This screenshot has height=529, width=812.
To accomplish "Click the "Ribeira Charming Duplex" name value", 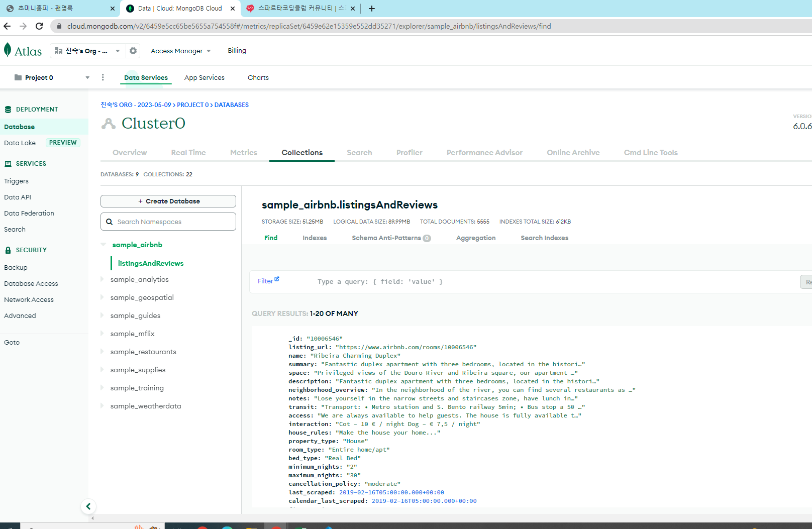I will click(355, 356).
